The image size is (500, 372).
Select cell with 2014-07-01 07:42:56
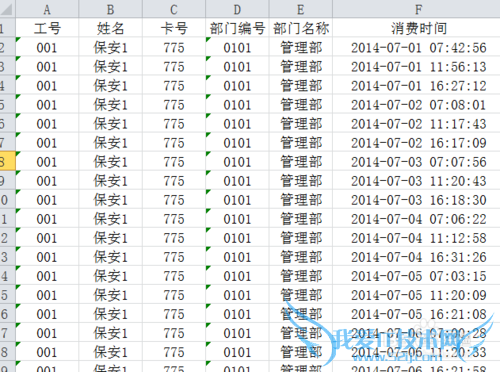point(417,47)
